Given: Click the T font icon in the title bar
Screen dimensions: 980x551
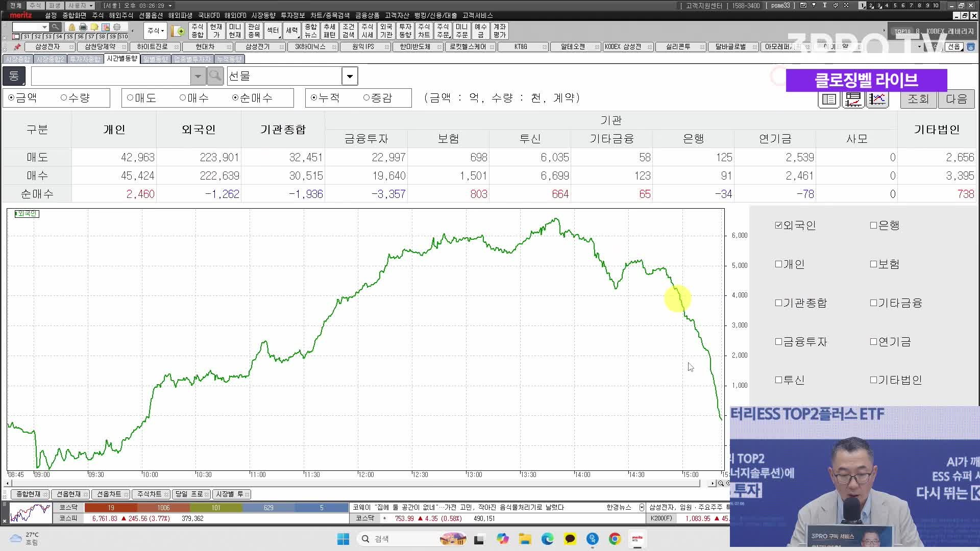Looking at the screenshot, I should coord(824,5).
